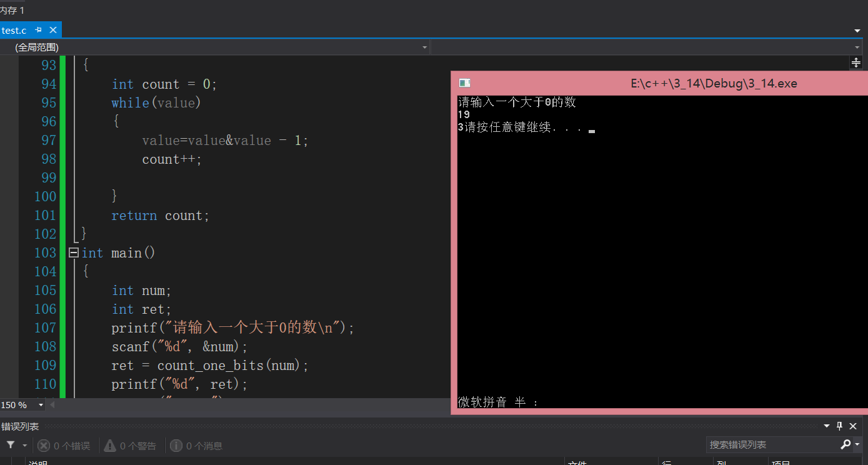Click the 错误列表 panel title
Viewport: 868px width, 465px height.
pyautogui.click(x=20, y=426)
